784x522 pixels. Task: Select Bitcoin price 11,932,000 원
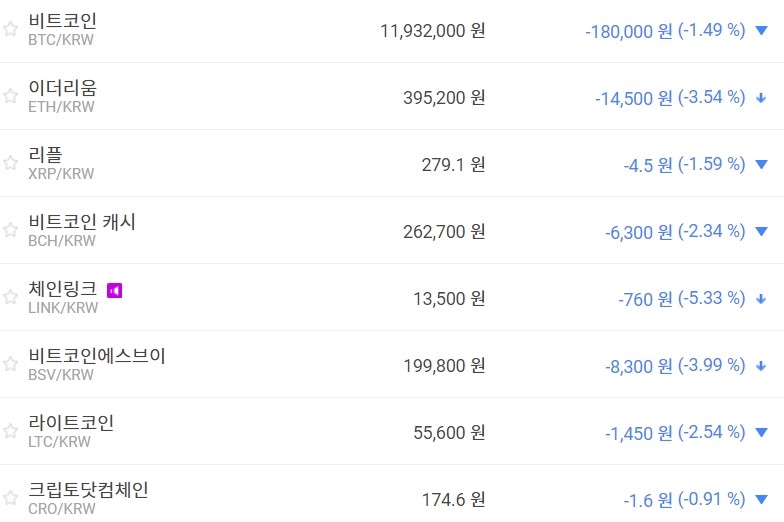[432, 31]
